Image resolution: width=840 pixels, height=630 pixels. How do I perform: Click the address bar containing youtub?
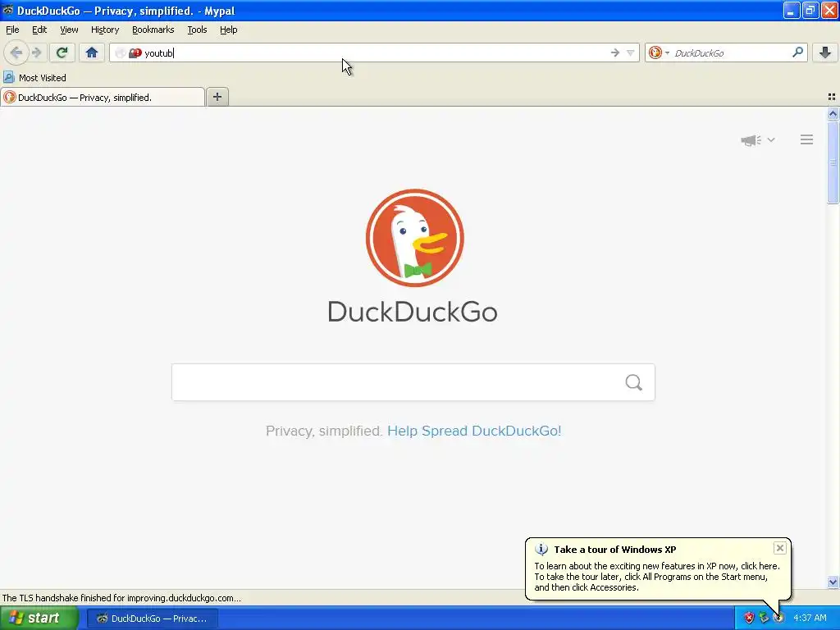pyautogui.click(x=375, y=53)
